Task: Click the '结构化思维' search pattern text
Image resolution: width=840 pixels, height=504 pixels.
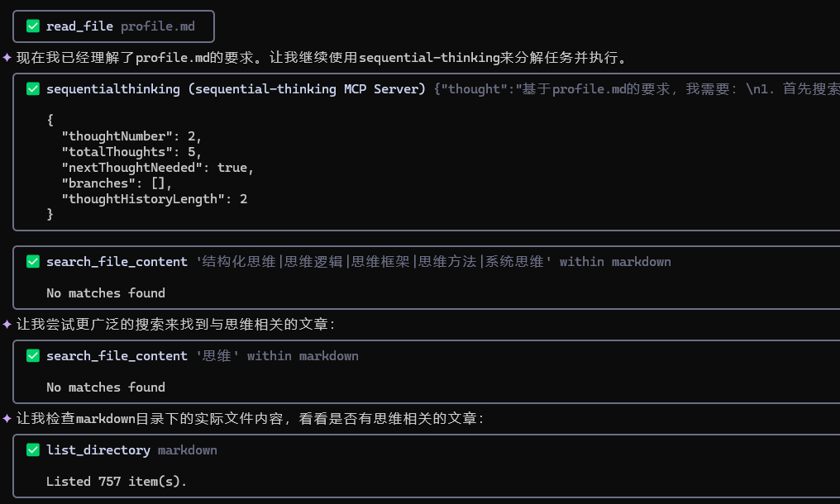Action: click(374, 261)
